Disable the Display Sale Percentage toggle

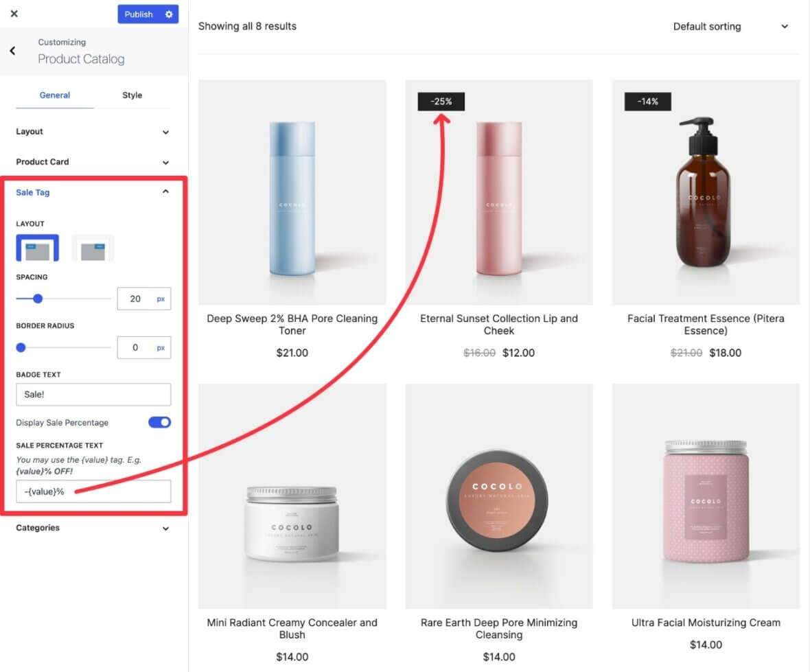tap(159, 422)
